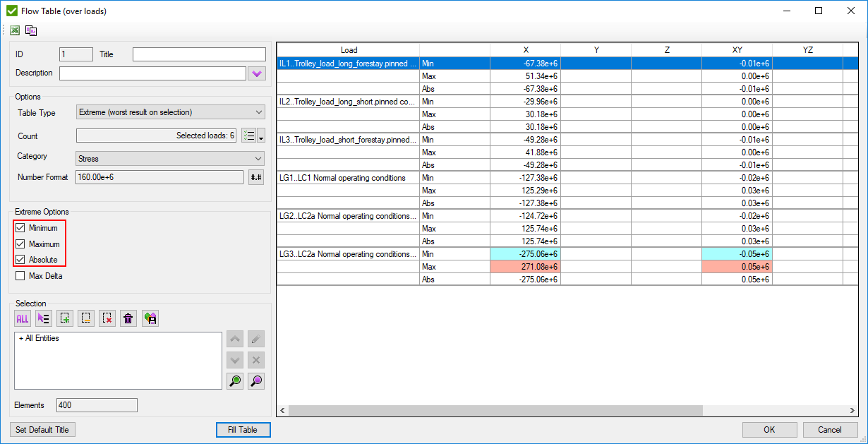Viewport: 868px width, 444px height.
Task: Move selection item up
Action: point(236,339)
